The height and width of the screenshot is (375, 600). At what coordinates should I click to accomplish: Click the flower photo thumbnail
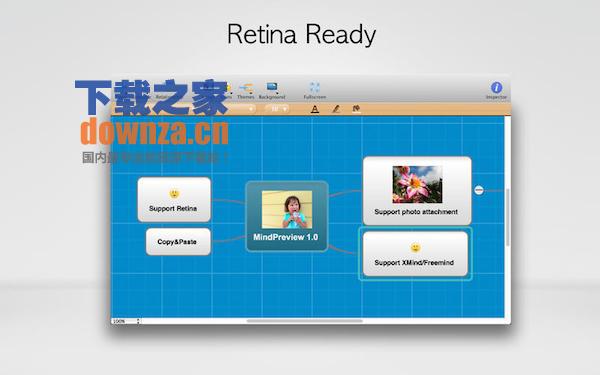coord(417,184)
